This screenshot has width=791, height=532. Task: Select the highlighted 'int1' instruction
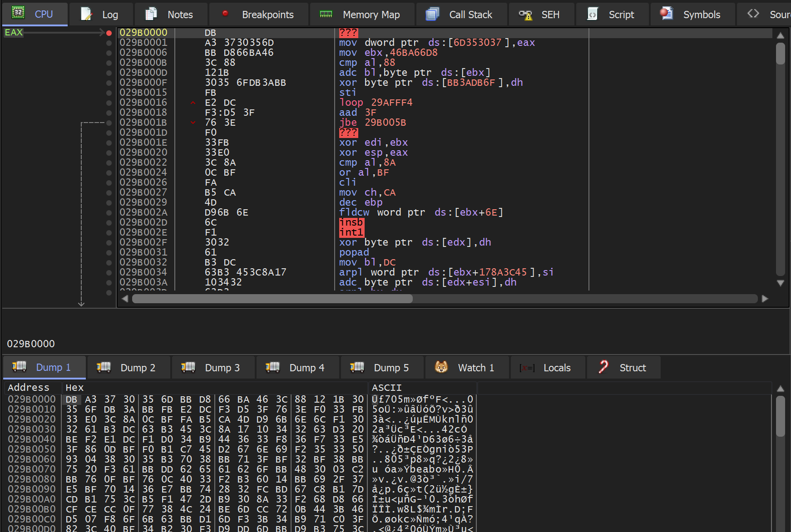click(x=351, y=232)
